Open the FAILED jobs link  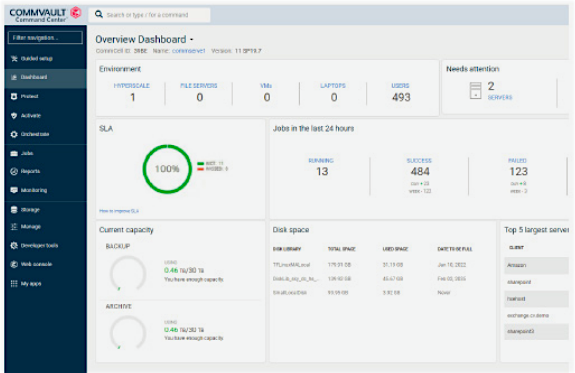pos(517,161)
